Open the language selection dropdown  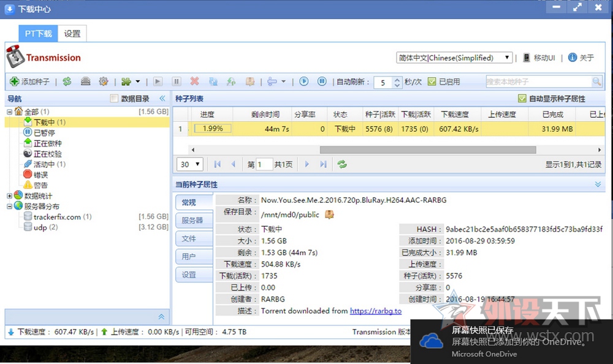point(454,58)
